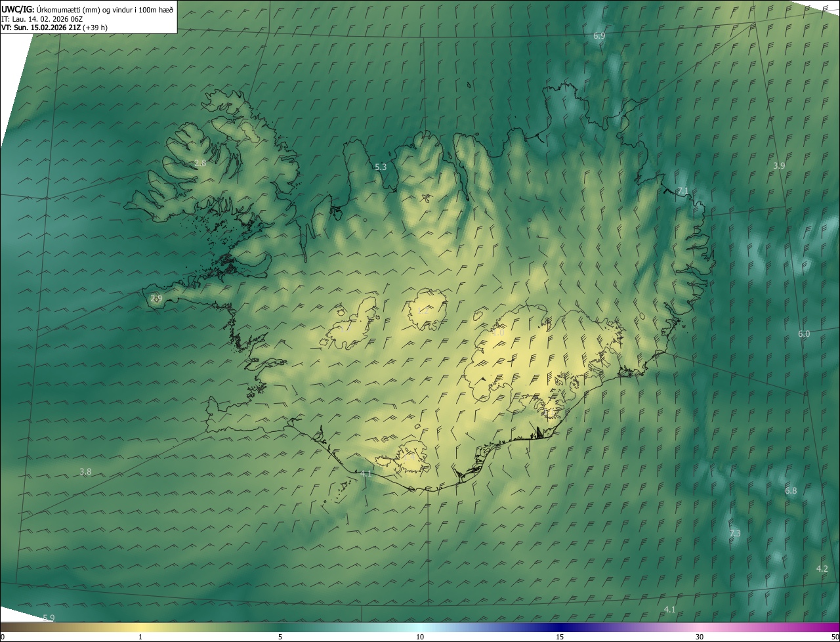
Task: Click the 3.8 precipitation value label
Action: pos(85,472)
